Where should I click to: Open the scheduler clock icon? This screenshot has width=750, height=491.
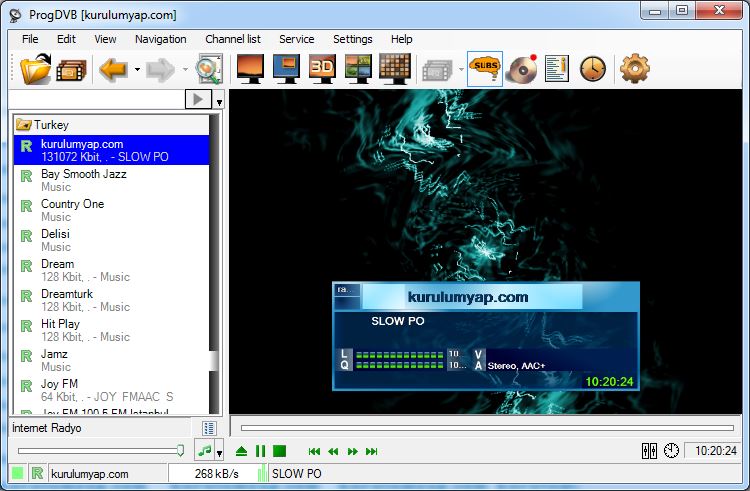pos(593,69)
